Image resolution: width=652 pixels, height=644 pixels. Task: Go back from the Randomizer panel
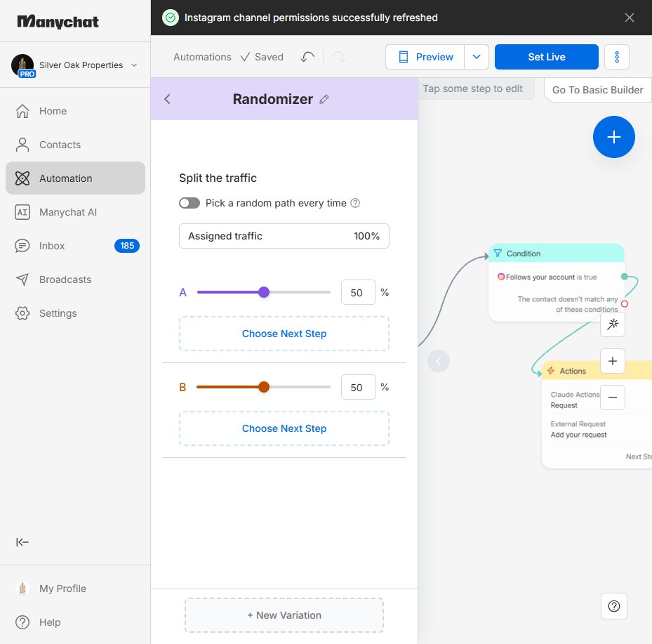tap(167, 99)
